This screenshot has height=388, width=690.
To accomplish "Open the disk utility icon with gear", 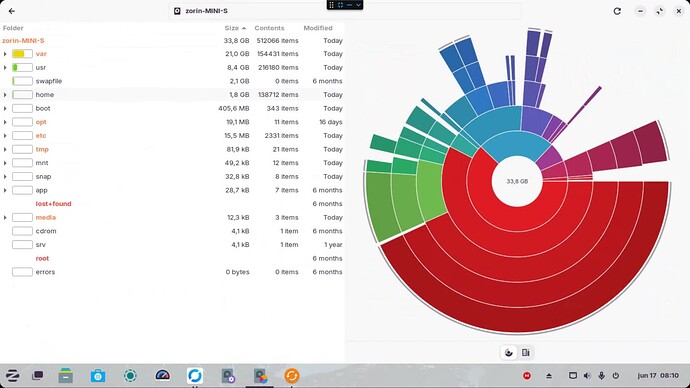I will click(228, 376).
